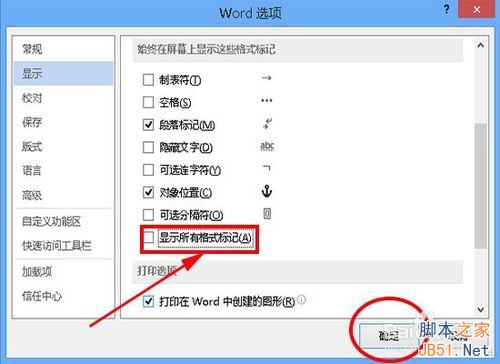500x364 pixels.
Task: Click the scrollbar up arrow
Action: point(480,46)
